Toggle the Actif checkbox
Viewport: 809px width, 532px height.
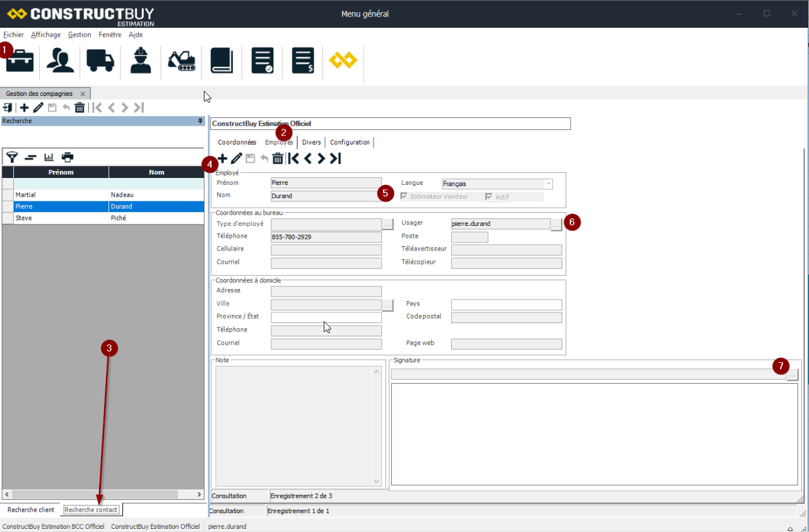(489, 197)
